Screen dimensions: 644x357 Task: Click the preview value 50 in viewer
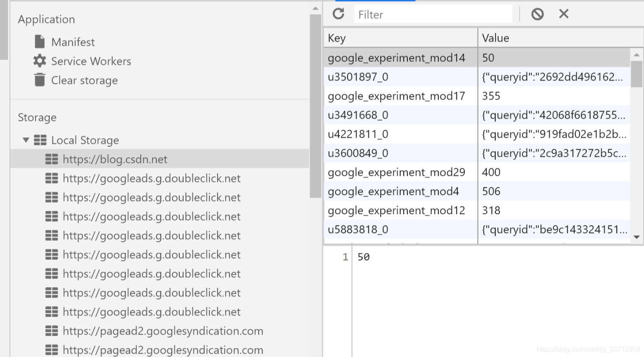click(x=364, y=257)
